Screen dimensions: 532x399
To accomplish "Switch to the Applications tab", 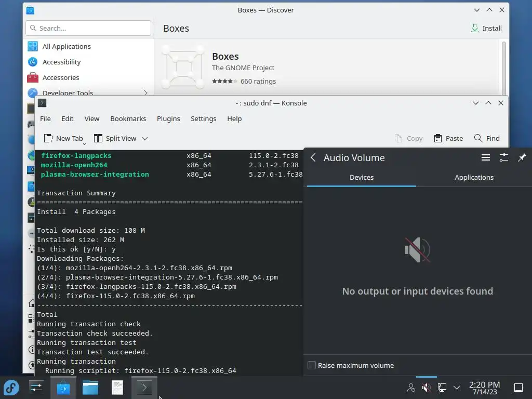I will point(474,178).
